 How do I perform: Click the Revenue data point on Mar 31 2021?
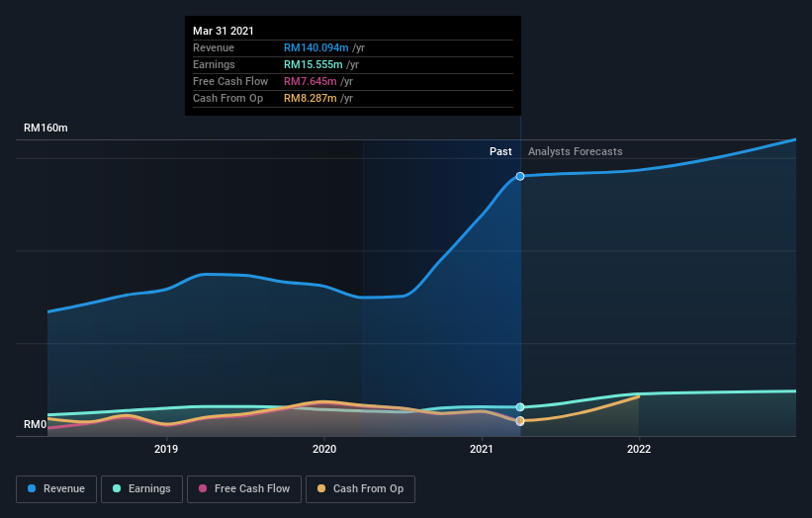(520, 177)
